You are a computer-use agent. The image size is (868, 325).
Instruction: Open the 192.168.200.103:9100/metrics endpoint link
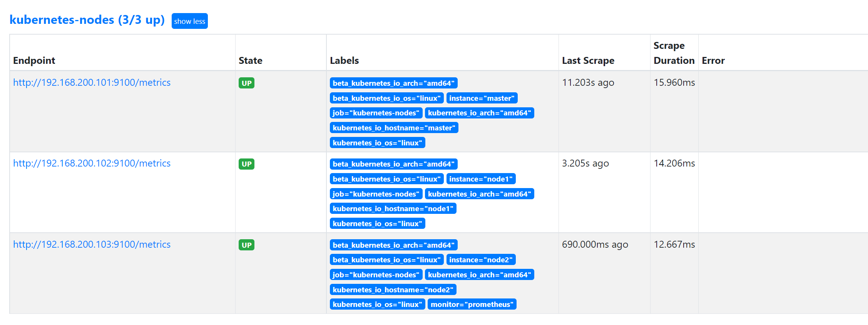pyautogui.click(x=92, y=244)
